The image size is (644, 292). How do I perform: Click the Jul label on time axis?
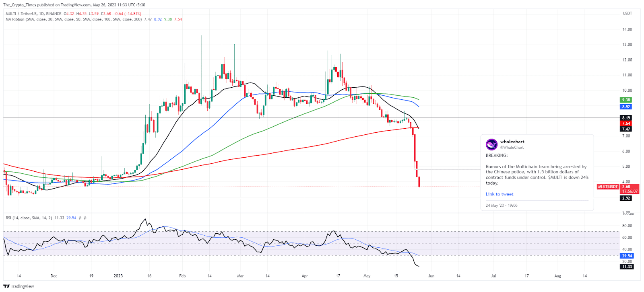[493, 276]
